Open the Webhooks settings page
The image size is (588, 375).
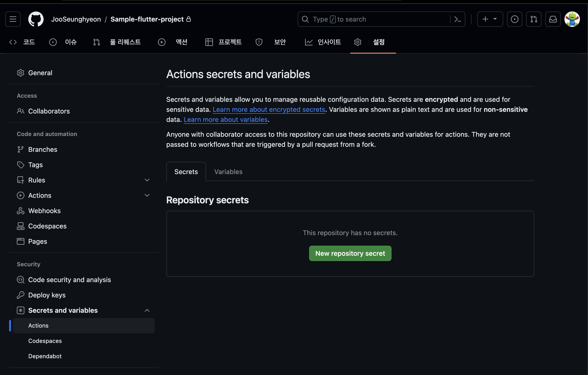[44, 210]
